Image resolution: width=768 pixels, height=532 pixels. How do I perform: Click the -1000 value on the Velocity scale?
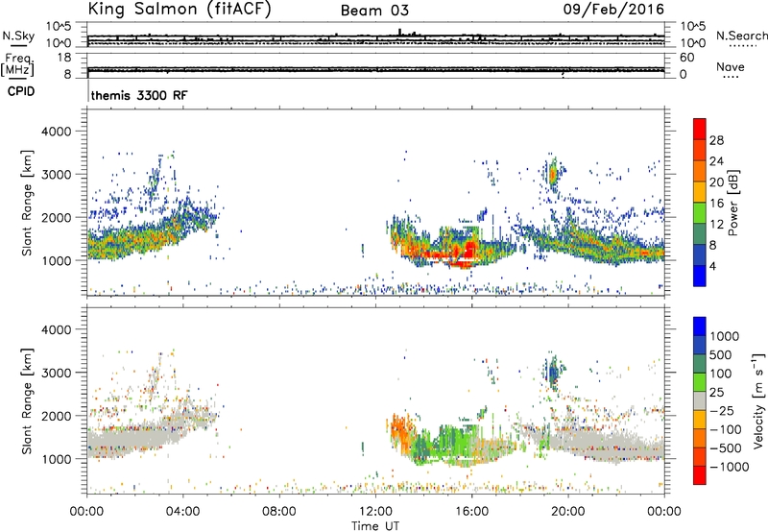[730, 467]
